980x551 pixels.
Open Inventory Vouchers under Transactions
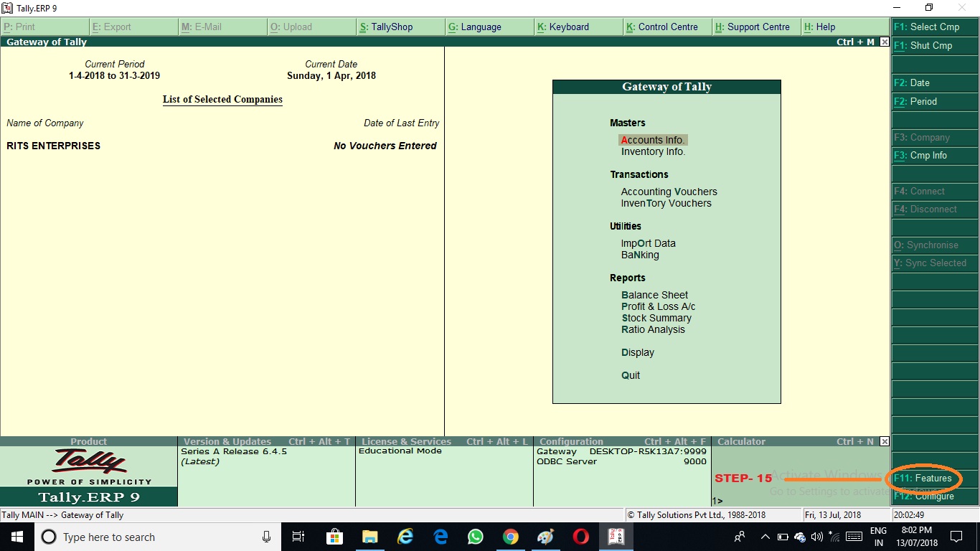666,203
